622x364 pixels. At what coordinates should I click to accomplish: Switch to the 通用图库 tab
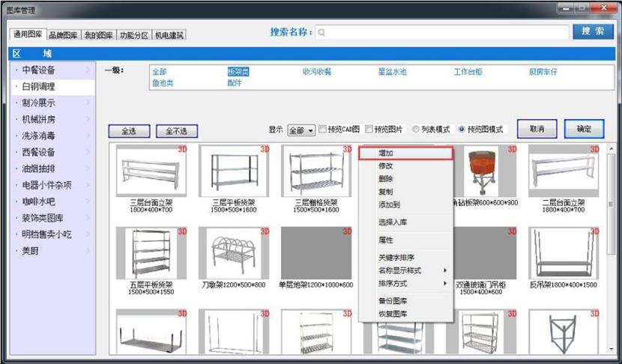(x=28, y=34)
